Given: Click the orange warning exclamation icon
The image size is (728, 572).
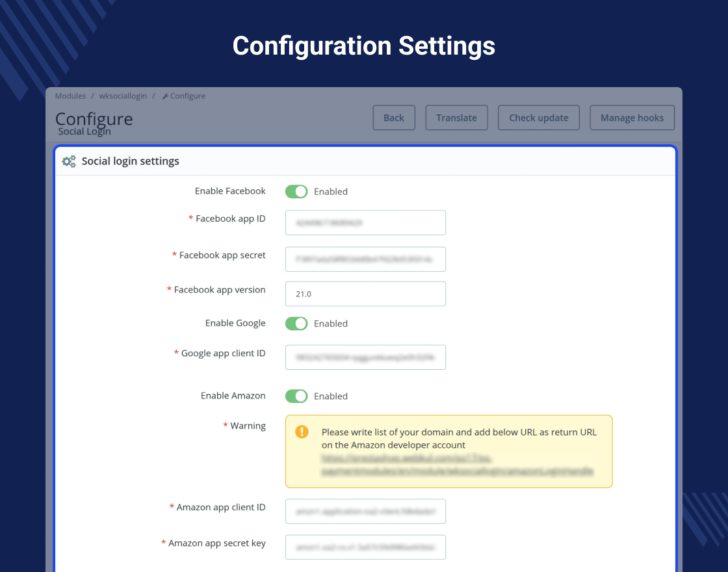Looking at the screenshot, I should pyautogui.click(x=302, y=432).
